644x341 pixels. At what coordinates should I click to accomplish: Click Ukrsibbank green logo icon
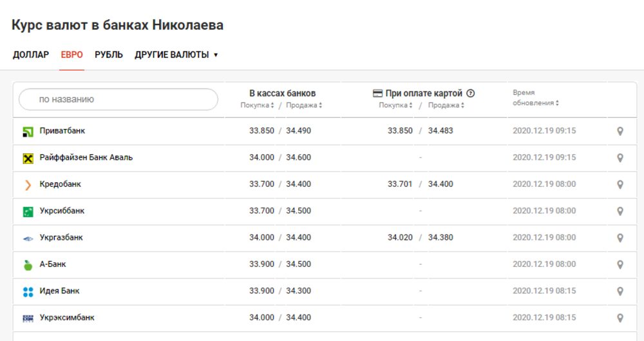pyautogui.click(x=28, y=212)
